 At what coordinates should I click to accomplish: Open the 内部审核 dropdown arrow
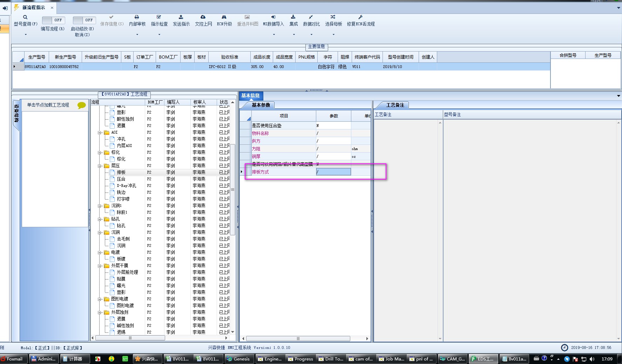(137, 34)
